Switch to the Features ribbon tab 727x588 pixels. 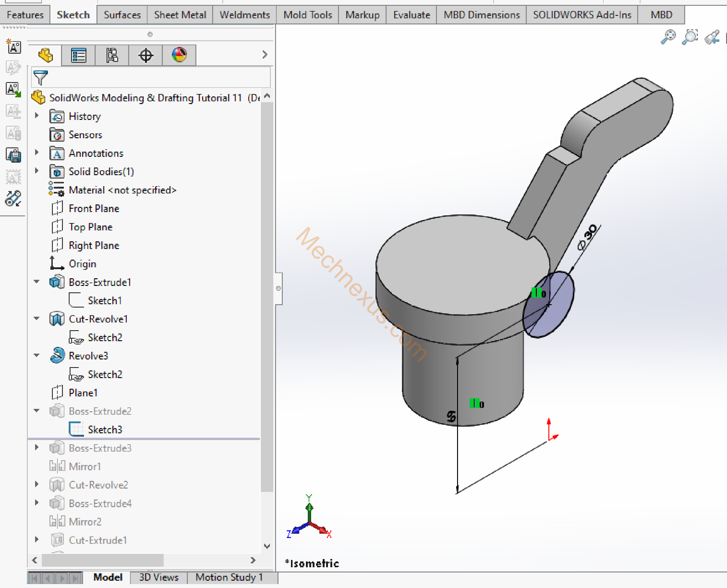[x=25, y=15]
